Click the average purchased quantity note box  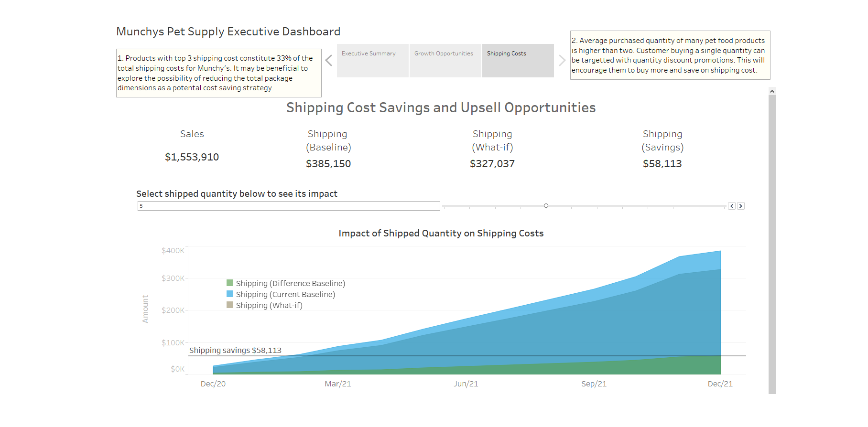(x=670, y=55)
